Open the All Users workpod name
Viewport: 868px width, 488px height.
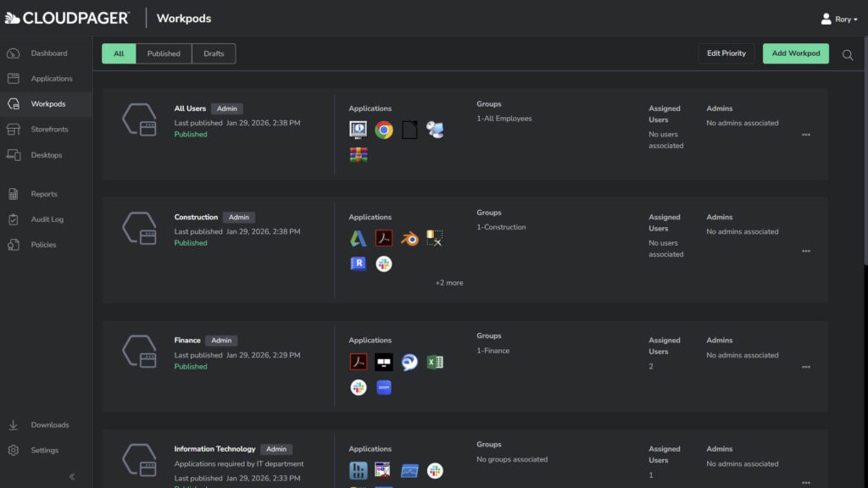(x=190, y=108)
